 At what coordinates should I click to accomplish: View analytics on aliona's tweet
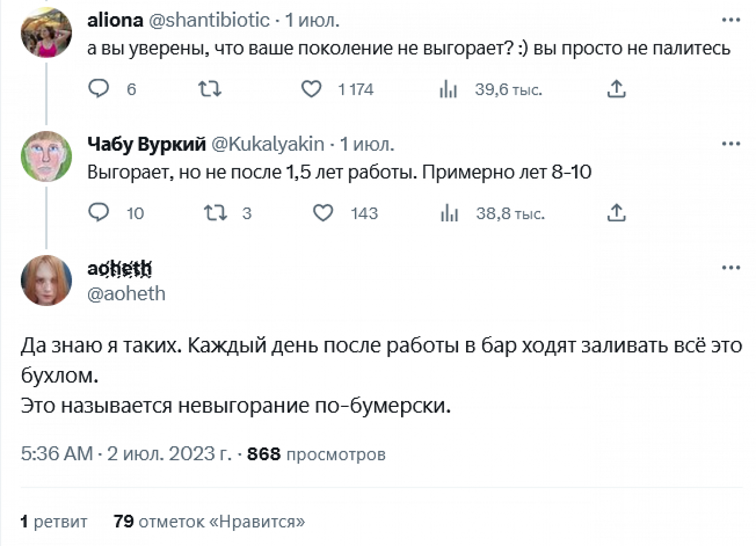click(x=448, y=90)
